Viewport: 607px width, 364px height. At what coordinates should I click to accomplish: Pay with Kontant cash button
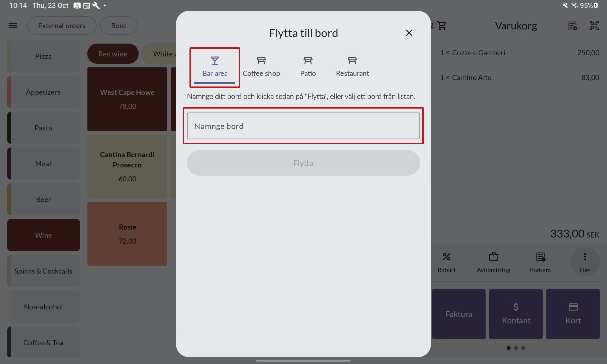(516, 314)
